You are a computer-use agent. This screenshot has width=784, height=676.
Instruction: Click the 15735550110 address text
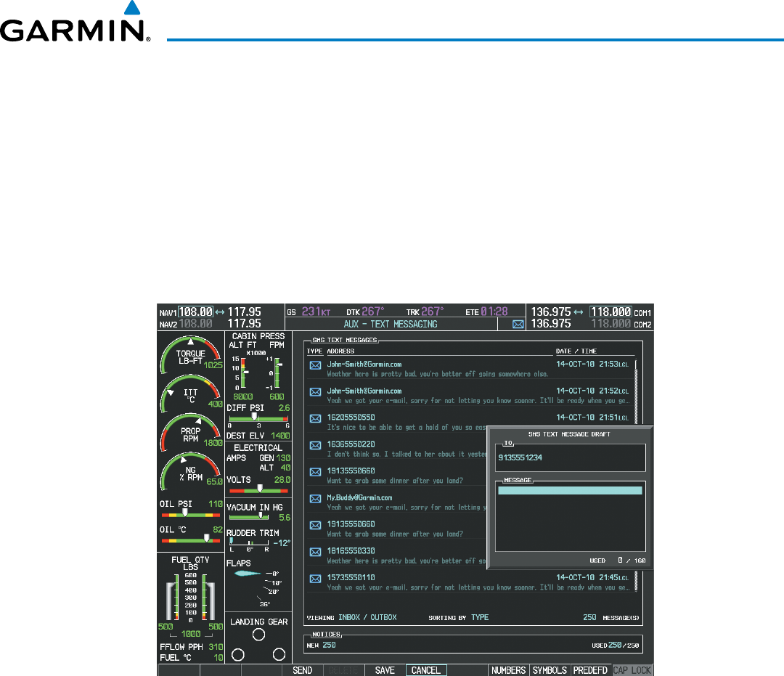[351, 577]
